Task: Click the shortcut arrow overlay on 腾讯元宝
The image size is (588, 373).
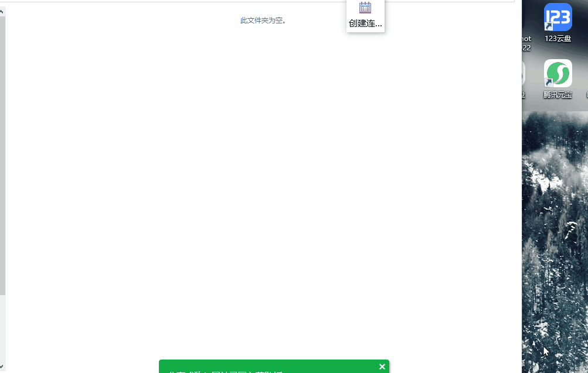Action: tap(549, 83)
